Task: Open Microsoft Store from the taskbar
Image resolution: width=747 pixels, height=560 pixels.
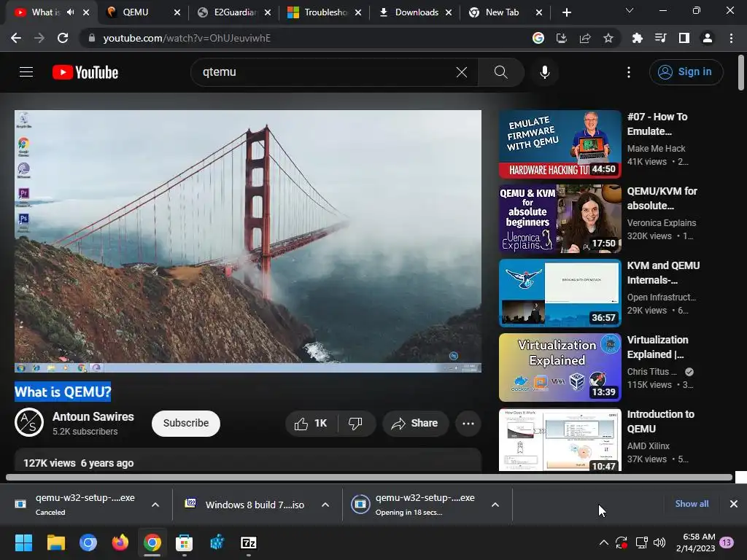Action: (x=184, y=542)
